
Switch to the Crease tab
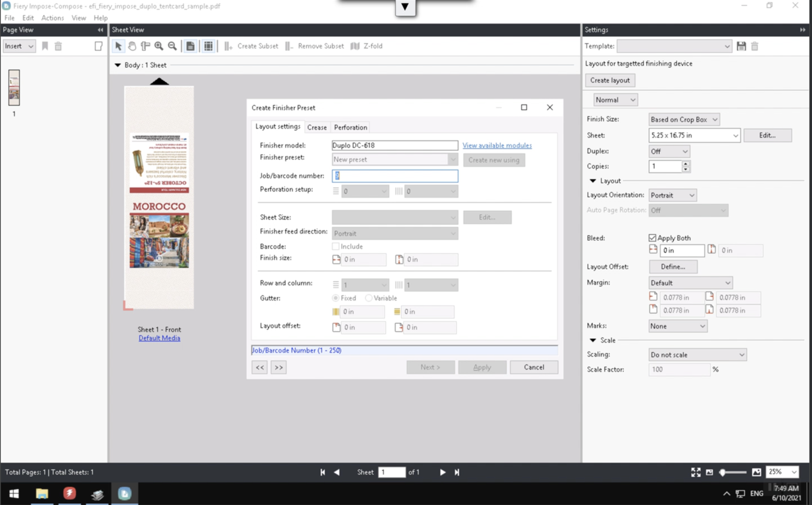coord(317,127)
